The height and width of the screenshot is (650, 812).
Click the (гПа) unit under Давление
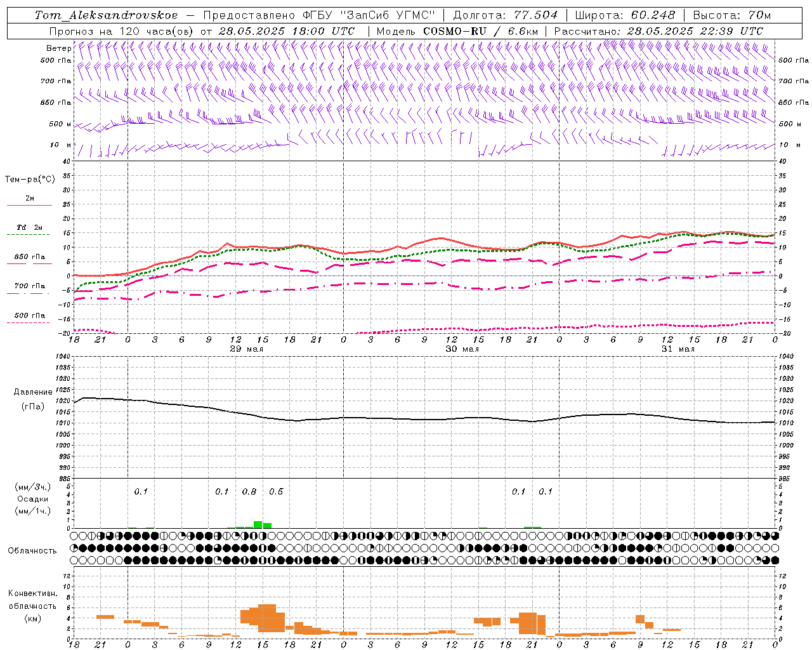[x=32, y=406]
